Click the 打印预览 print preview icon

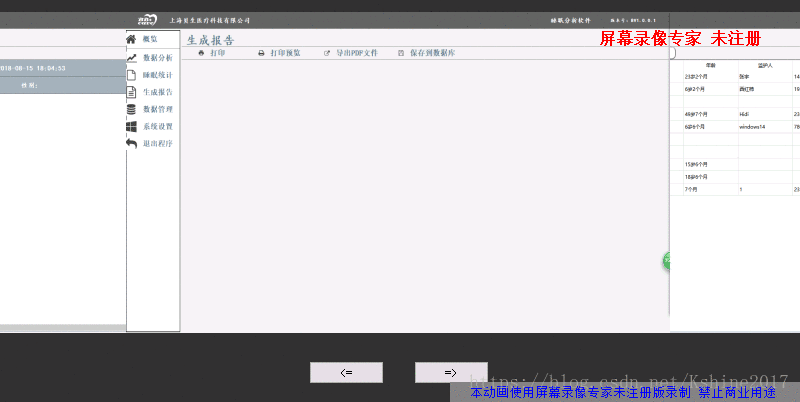pos(261,53)
